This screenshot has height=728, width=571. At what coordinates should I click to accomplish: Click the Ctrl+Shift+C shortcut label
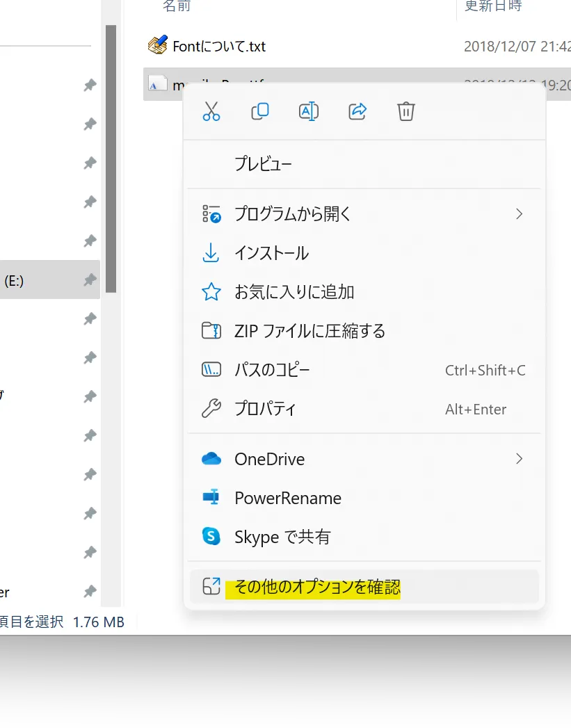tap(485, 371)
